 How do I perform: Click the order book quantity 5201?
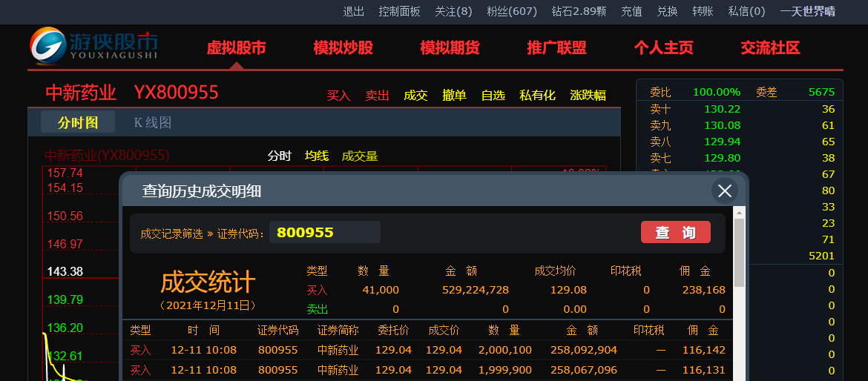tap(821, 256)
